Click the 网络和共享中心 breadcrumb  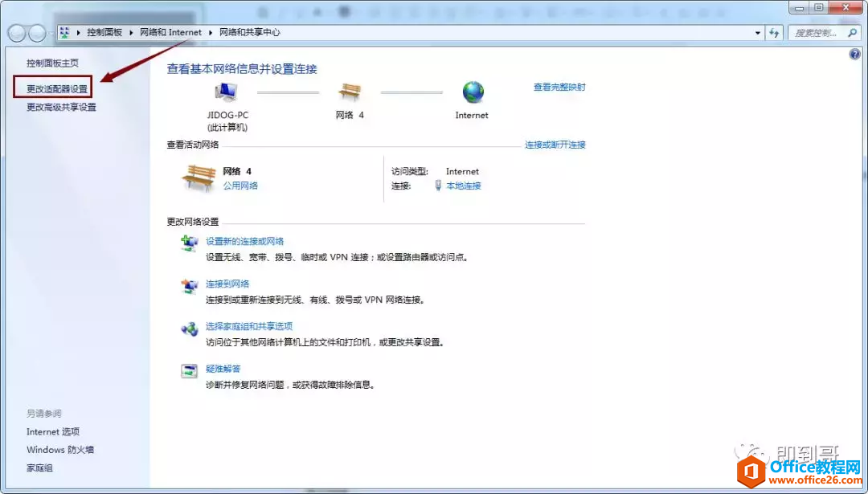(250, 33)
